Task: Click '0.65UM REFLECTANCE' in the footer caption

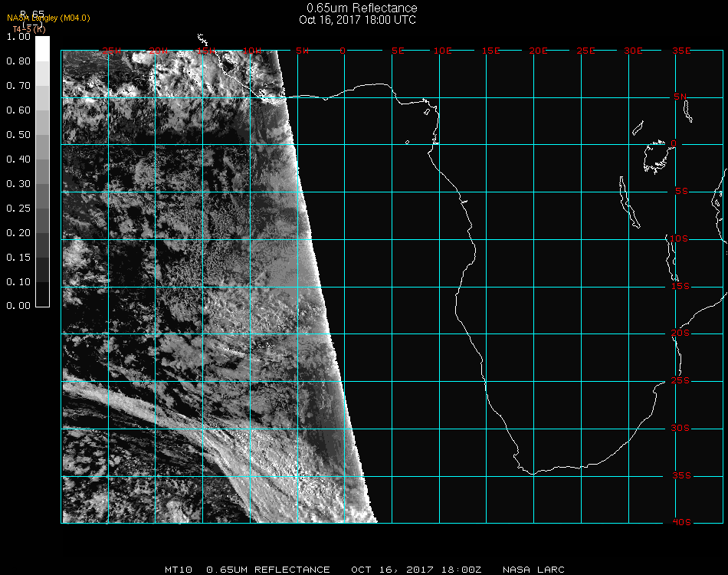Action: [268, 570]
